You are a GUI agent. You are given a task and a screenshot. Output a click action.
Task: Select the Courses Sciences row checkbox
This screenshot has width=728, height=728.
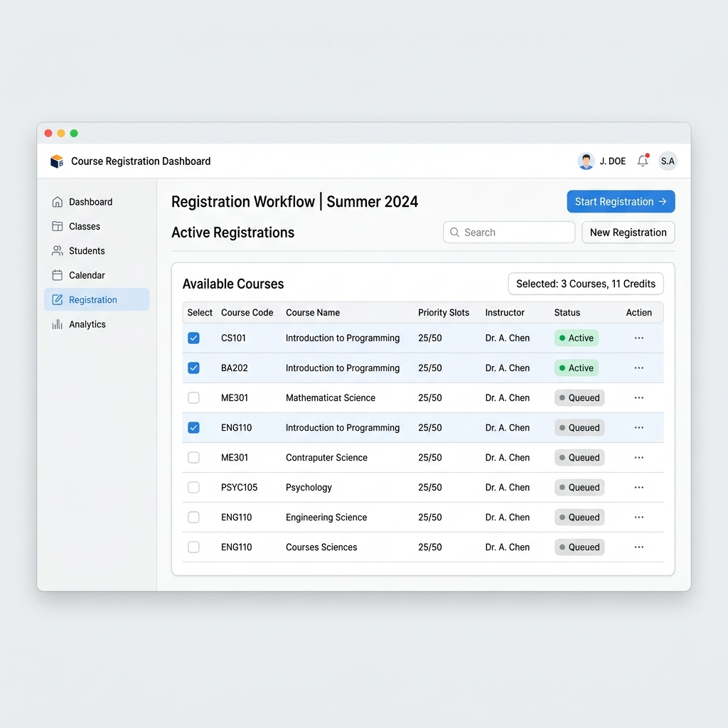point(193,547)
